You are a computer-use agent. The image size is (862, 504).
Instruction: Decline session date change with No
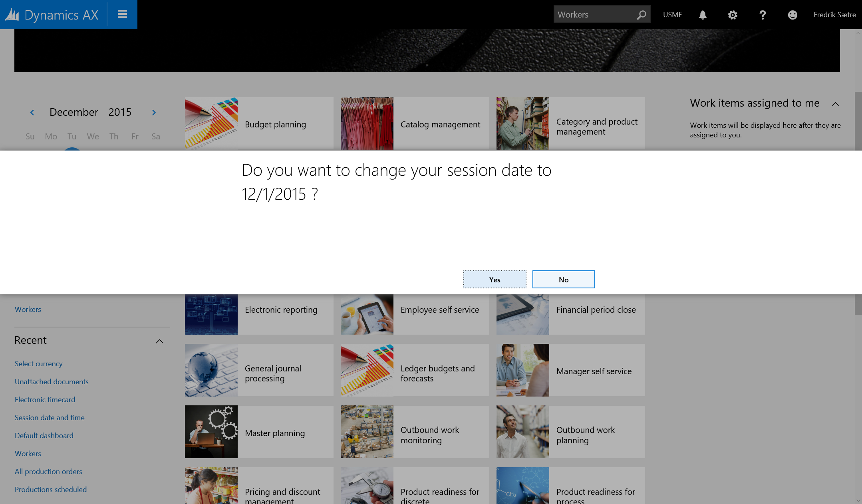pyautogui.click(x=563, y=280)
